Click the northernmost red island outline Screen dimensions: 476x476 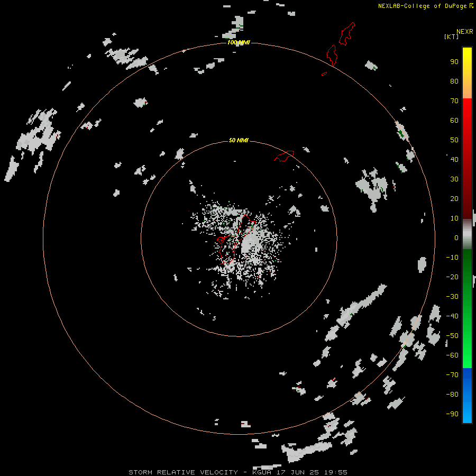pos(346,34)
